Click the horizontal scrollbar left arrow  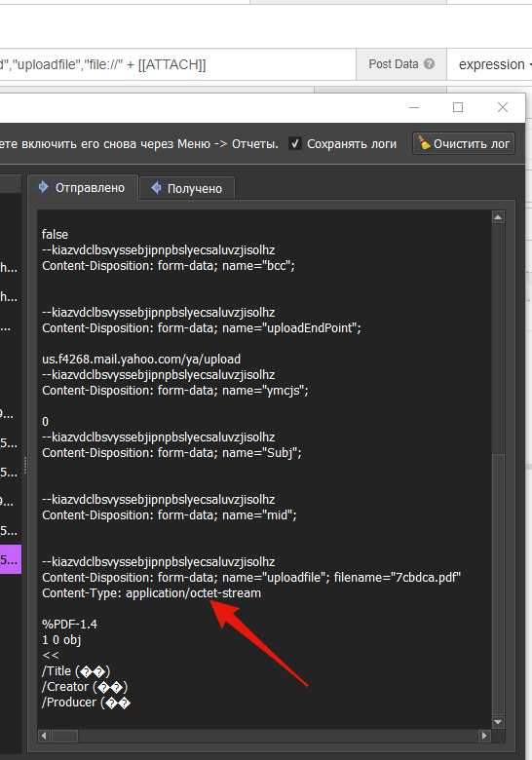pyautogui.click(x=44, y=736)
